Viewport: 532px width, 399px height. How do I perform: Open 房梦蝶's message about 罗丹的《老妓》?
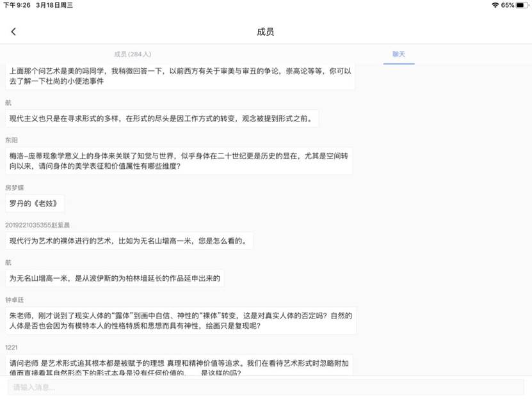[35, 203]
